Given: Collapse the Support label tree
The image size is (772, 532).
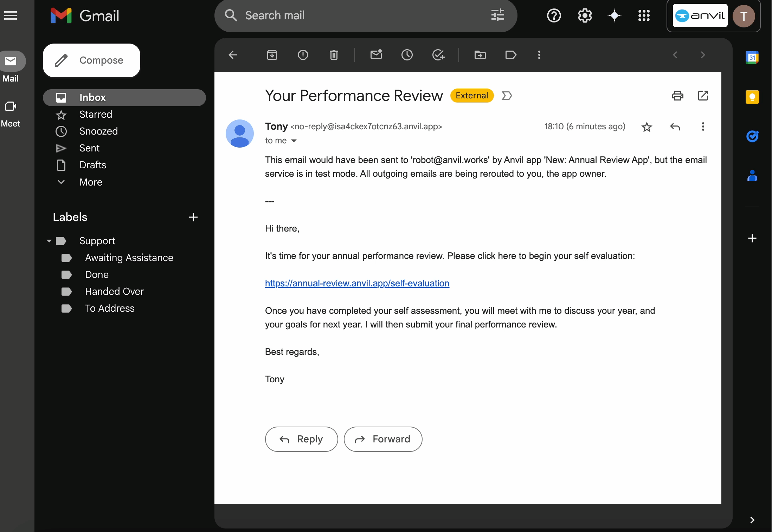Looking at the screenshot, I should click(x=49, y=241).
